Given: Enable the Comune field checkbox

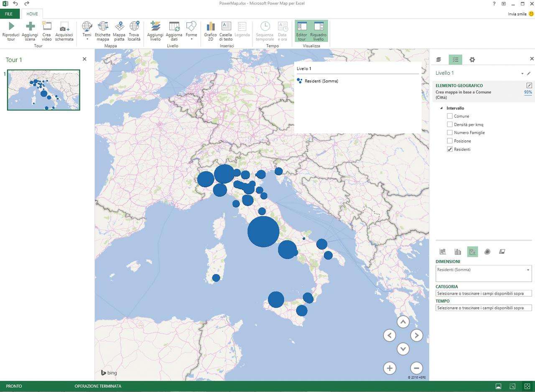Looking at the screenshot, I should [450, 116].
